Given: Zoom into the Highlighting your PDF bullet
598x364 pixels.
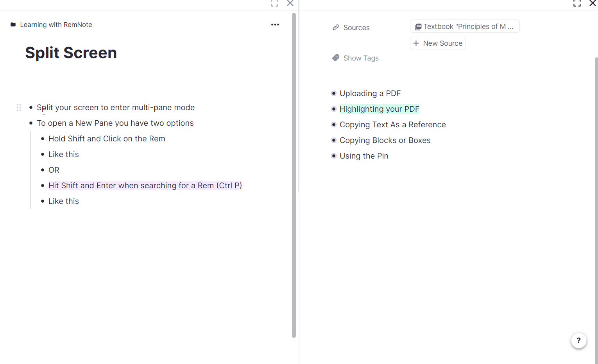Looking at the screenshot, I should tap(333, 109).
